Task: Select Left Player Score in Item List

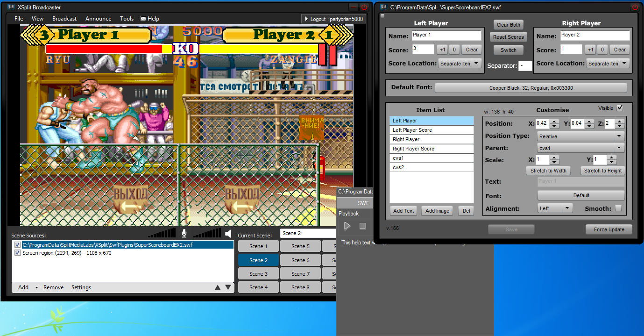Action: (x=432, y=130)
